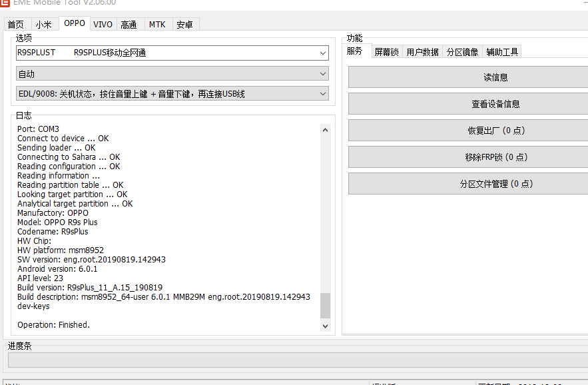The width and height of the screenshot is (588, 385).
Task: Select the 分区镜像 tab
Action: pos(462,52)
